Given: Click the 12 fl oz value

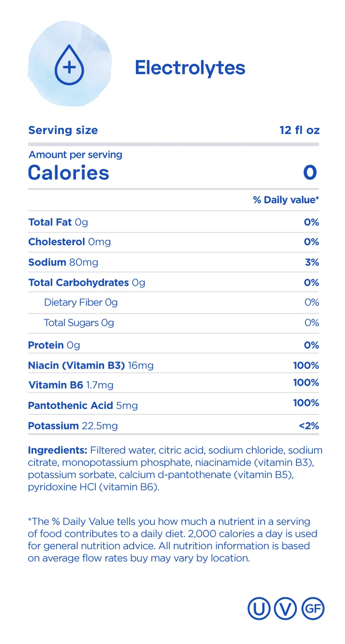Looking at the screenshot, I should [299, 130].
